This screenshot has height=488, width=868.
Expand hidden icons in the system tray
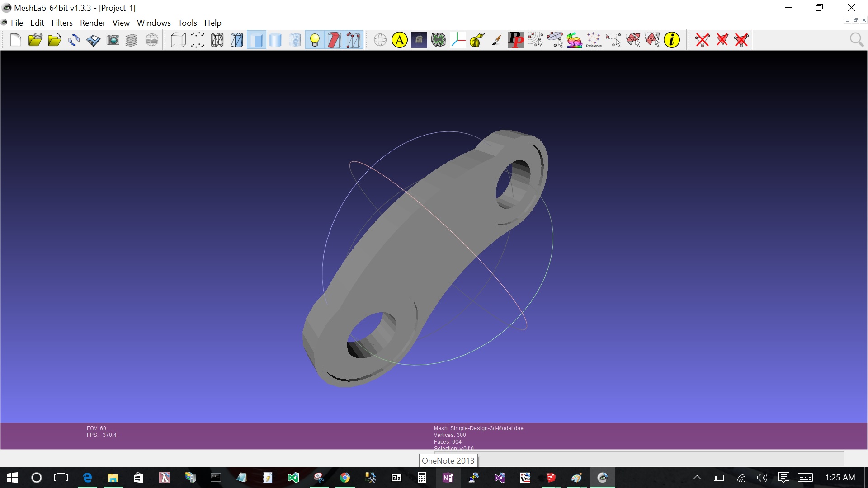pyautogui.click(x=697, y=478)
